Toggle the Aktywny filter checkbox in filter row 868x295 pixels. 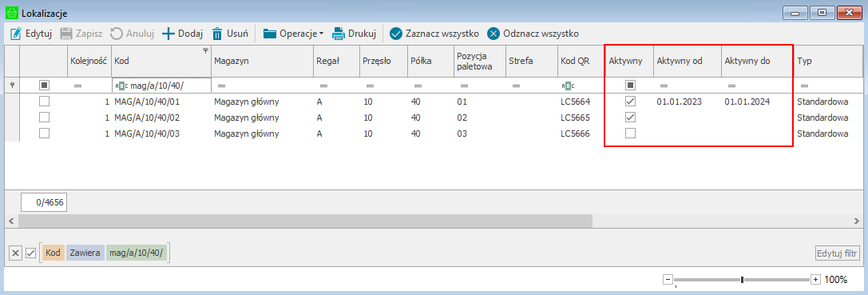(630, 86)
